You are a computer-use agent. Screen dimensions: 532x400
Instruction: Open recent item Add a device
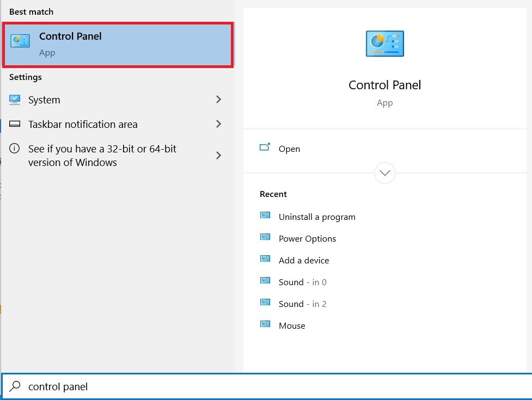304,260
